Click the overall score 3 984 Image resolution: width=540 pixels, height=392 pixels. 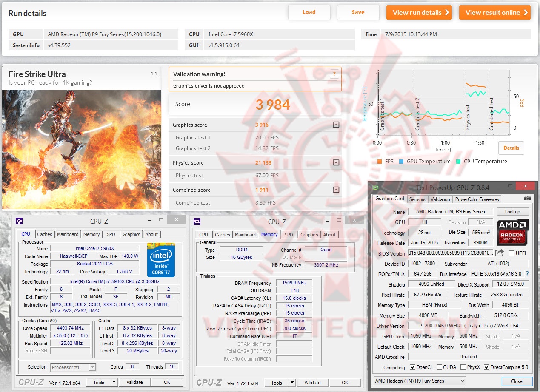click(272, 105)
